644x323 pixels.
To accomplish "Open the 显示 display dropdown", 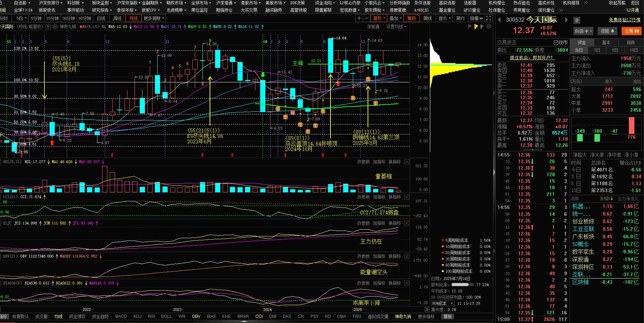I will [444, 18].
